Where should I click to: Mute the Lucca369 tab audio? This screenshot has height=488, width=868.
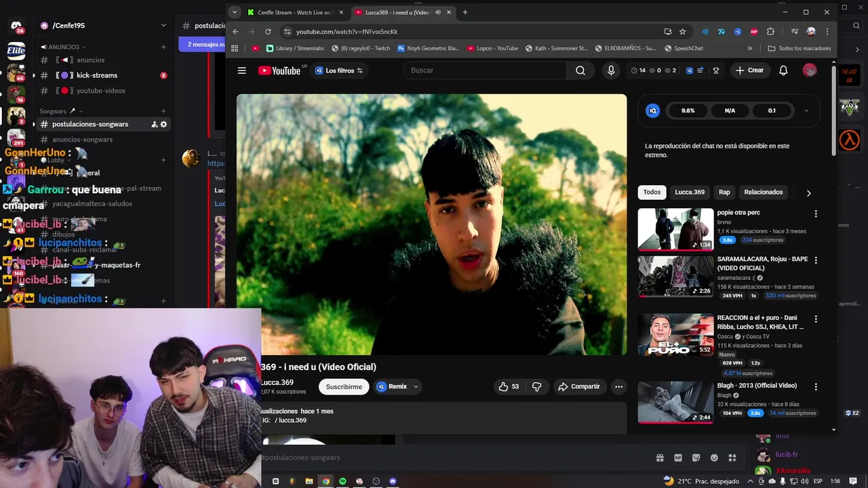click(437, 12)
